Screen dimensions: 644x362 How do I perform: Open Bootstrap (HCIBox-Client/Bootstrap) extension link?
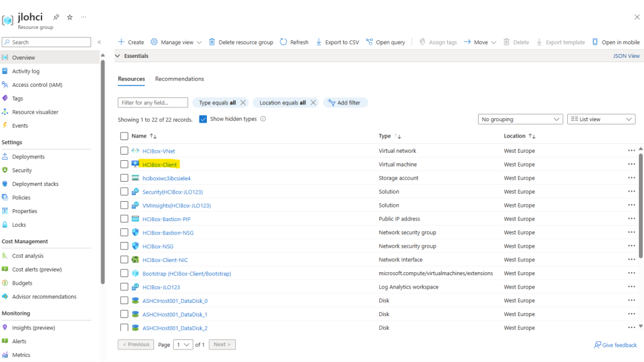click(x=187, y=273)
